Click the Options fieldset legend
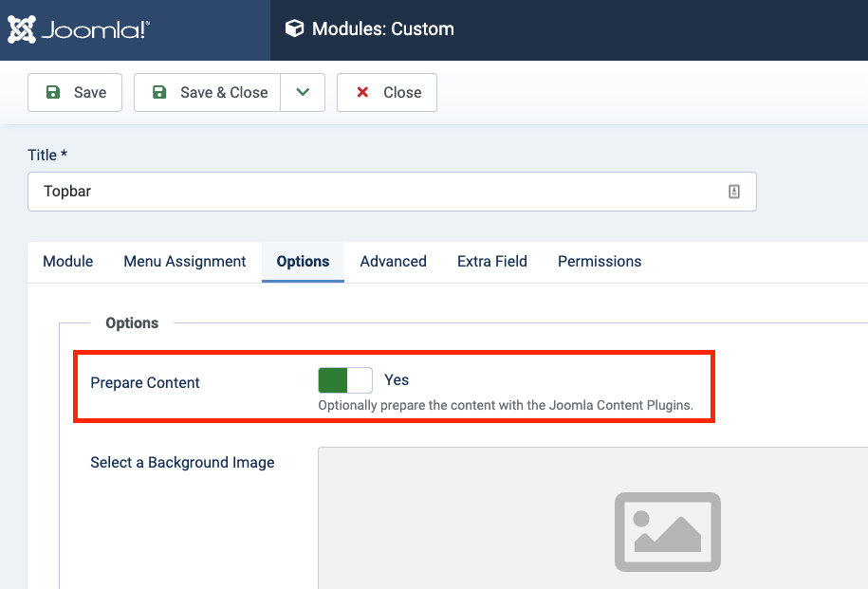The image size is (868, 589). (132, 322)
